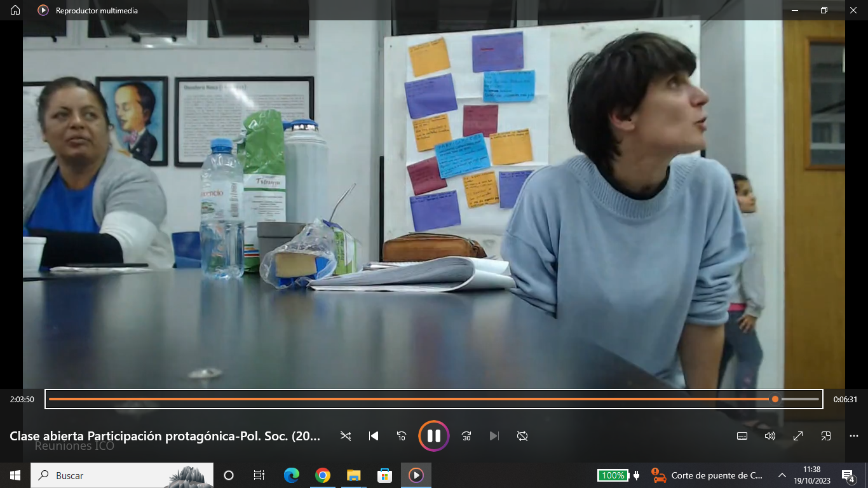
Task: Go to Media Player home
Action: [15, 10]
